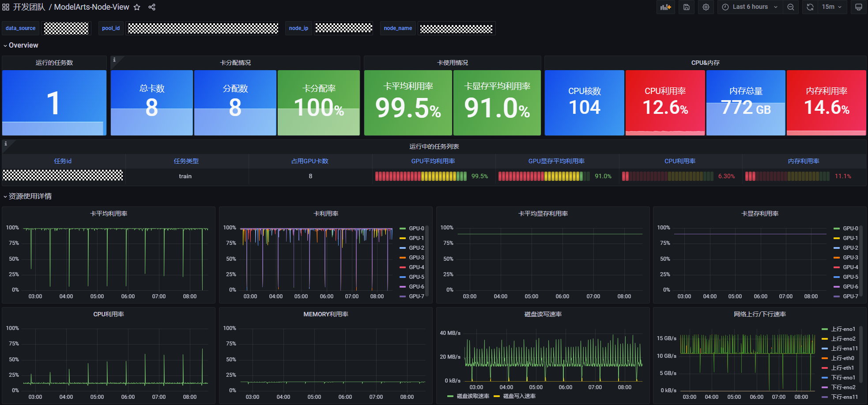Cycle view mode using the monitor icon
This screenshot has width=868, height=405.
(x=858, y=7)
